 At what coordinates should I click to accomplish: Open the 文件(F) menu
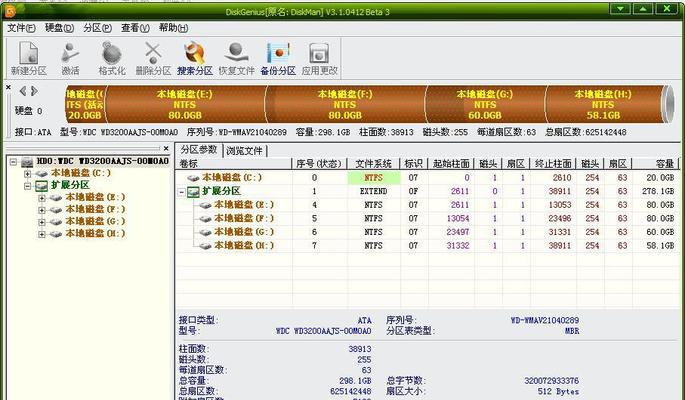tap(21, 28)
